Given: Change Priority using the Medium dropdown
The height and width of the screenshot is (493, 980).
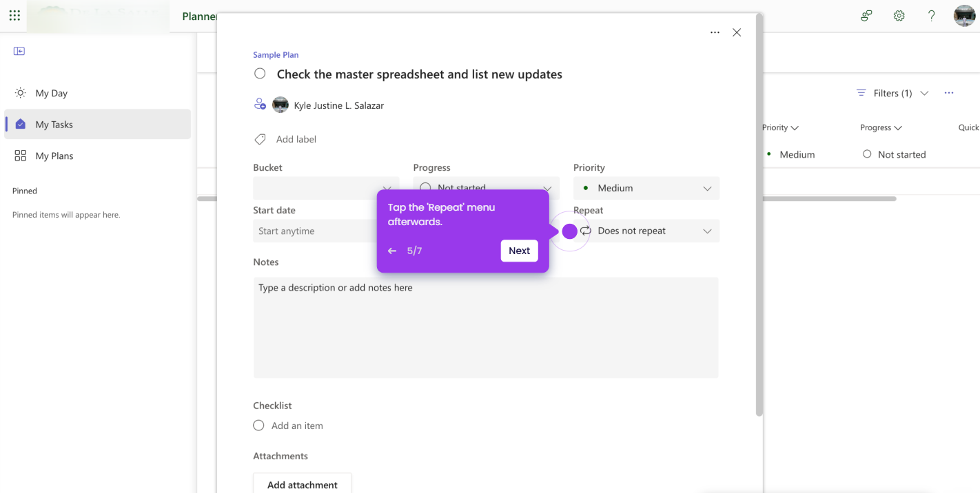Looking at the screenshot, I should [x=646, y=187].
